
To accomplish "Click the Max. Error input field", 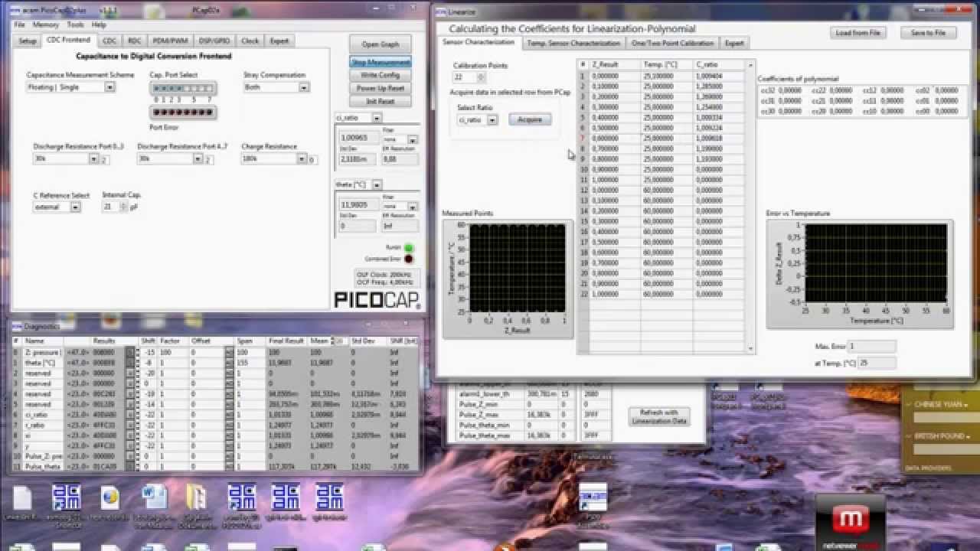I will tap(871, 347).
